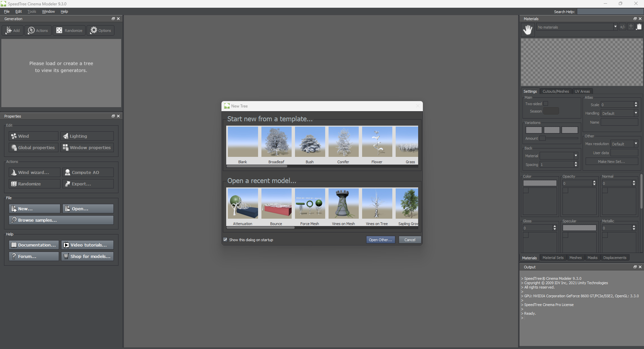This screenshot has width=644, height=349.
Task: Open the Window menu
Action: coord(48,11)
